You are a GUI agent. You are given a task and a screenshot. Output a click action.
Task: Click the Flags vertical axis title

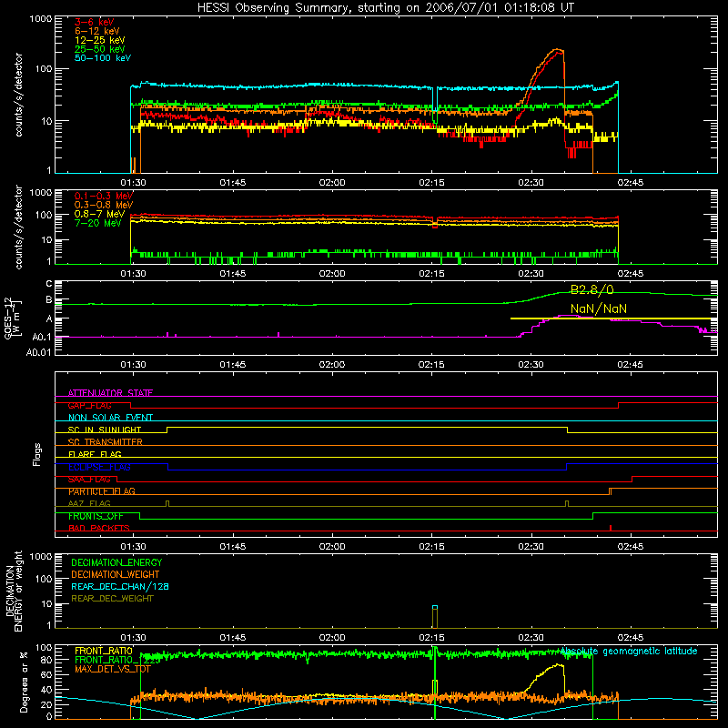[37, 454]
